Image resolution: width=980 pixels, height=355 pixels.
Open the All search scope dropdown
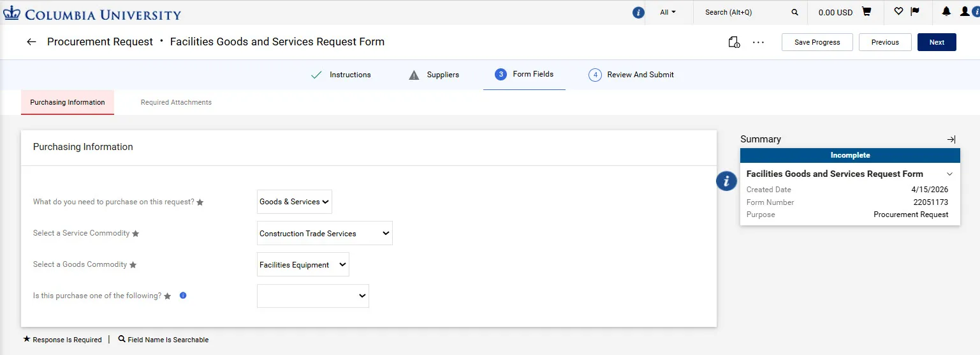click(668, 12)
